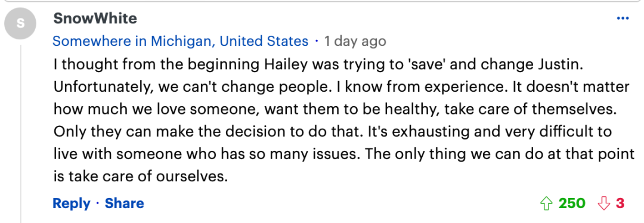Reply to SnowWhite's comment
The height and width of the screenshot is (223, 644).
tap(72, 203)
